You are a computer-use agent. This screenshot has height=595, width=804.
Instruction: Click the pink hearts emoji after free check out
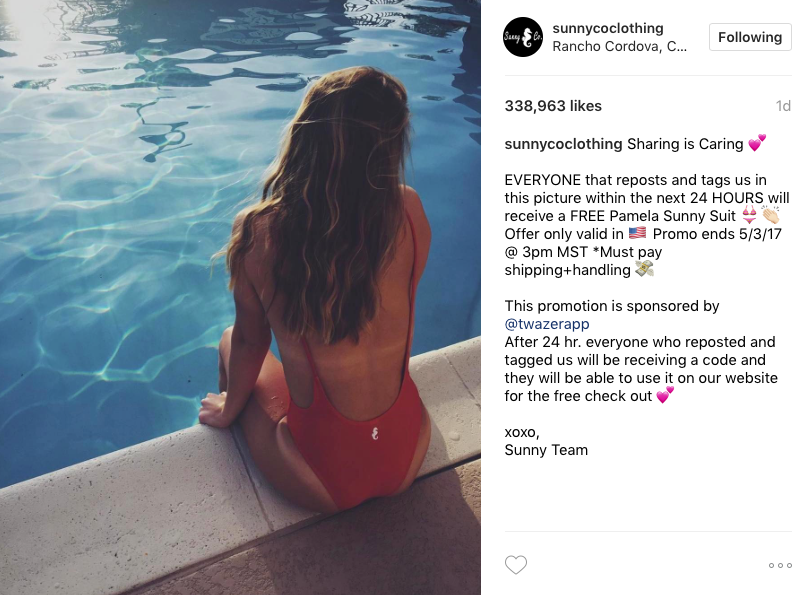tap(665, 395)
